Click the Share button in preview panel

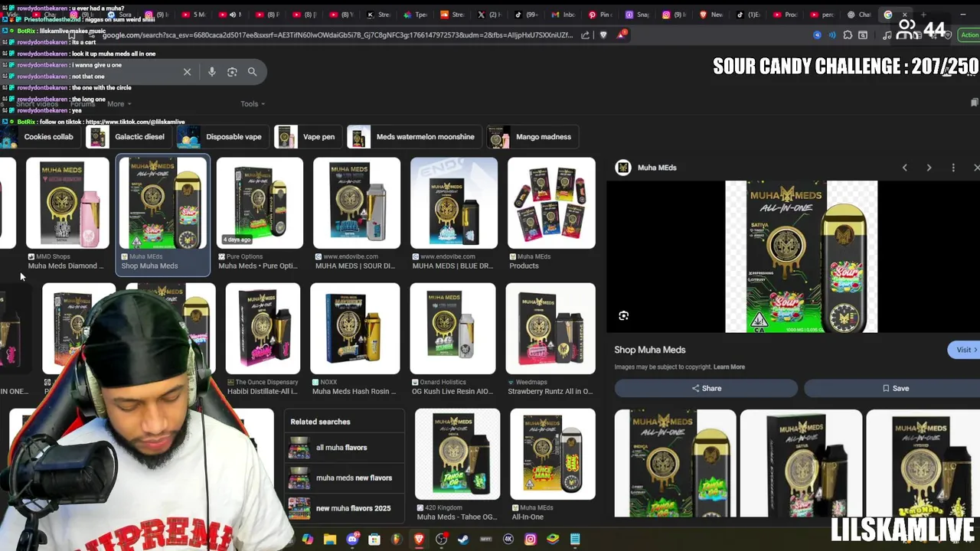[x=706, y=388]
